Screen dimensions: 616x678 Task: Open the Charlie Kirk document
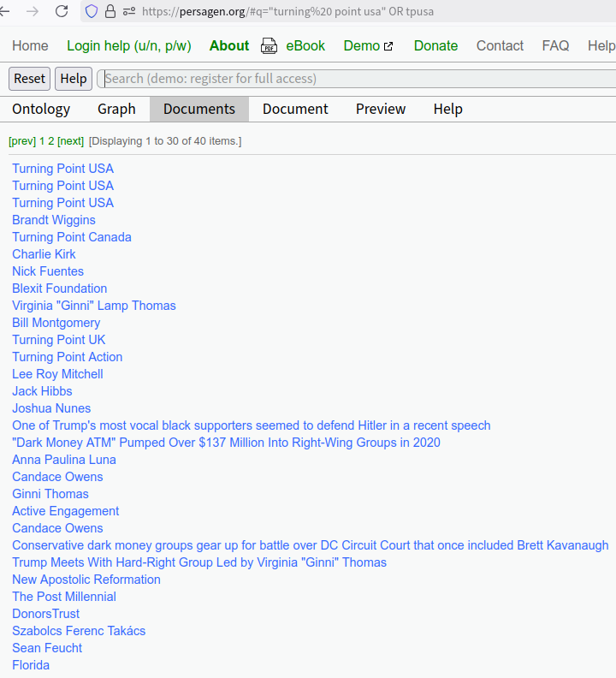pos(44,254)
